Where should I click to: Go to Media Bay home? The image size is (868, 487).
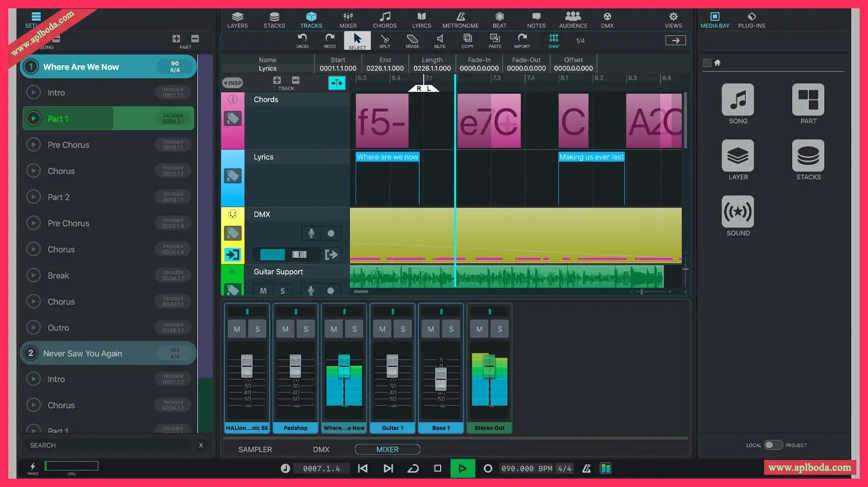click(x=718, y=63)
